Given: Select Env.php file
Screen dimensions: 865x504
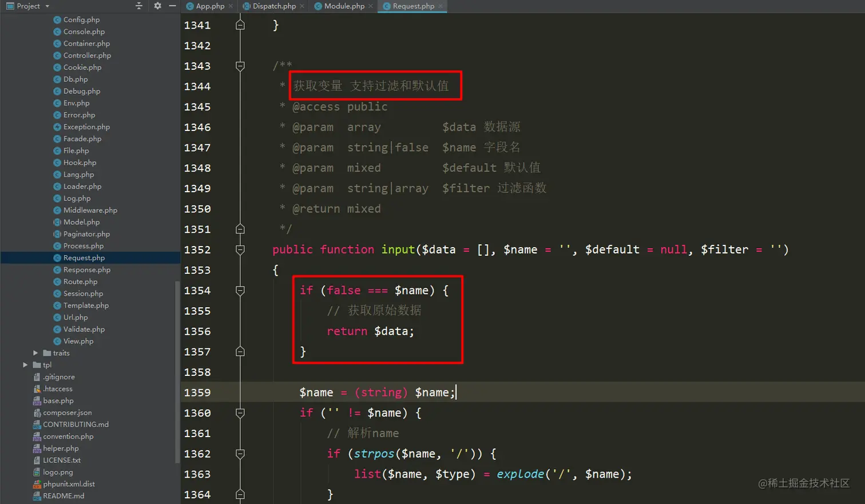Looking at the screenshot, I should 77,103.
